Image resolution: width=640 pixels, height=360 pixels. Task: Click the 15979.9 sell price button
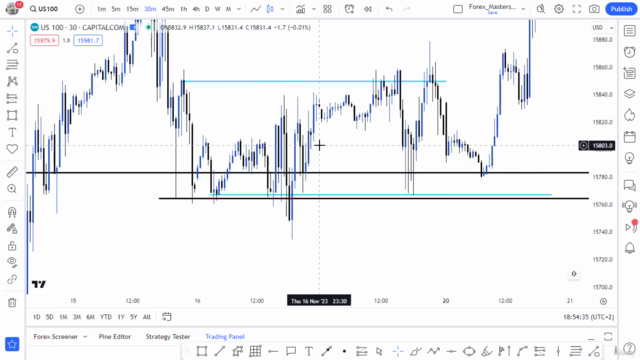(x=44, y=40)
